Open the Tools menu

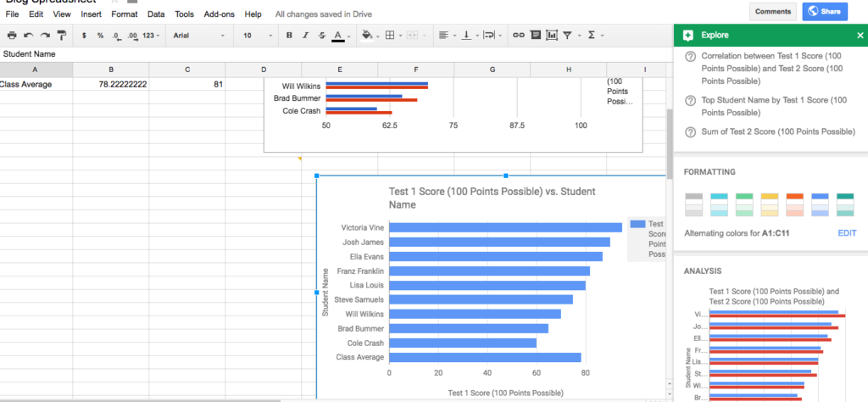pyautogui.click(x=184, y=14)
